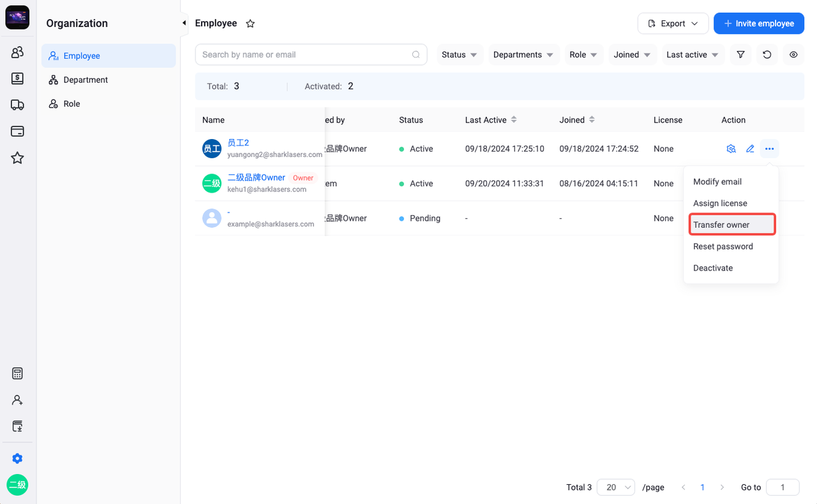The width and height of the screenshot is (817, 504).
Task: Click the red Owner badge
Action: click(x=303, y=178)
